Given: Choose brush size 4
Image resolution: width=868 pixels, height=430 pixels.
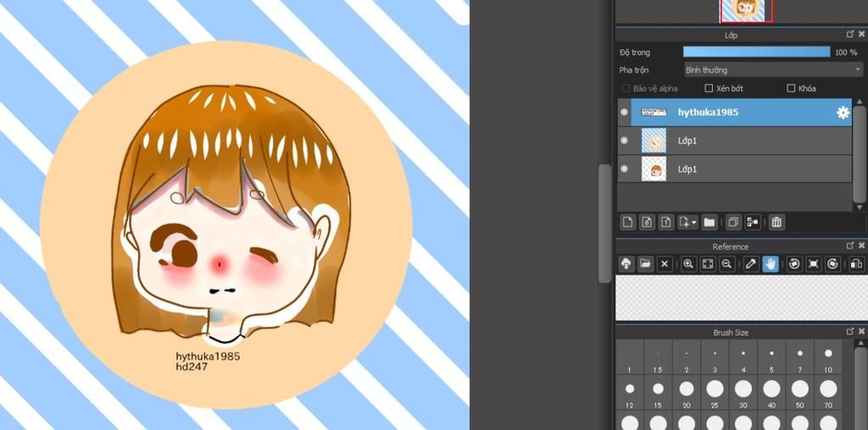Looking at the screenshot, I should pyautogui.click(x=743, y=359).
